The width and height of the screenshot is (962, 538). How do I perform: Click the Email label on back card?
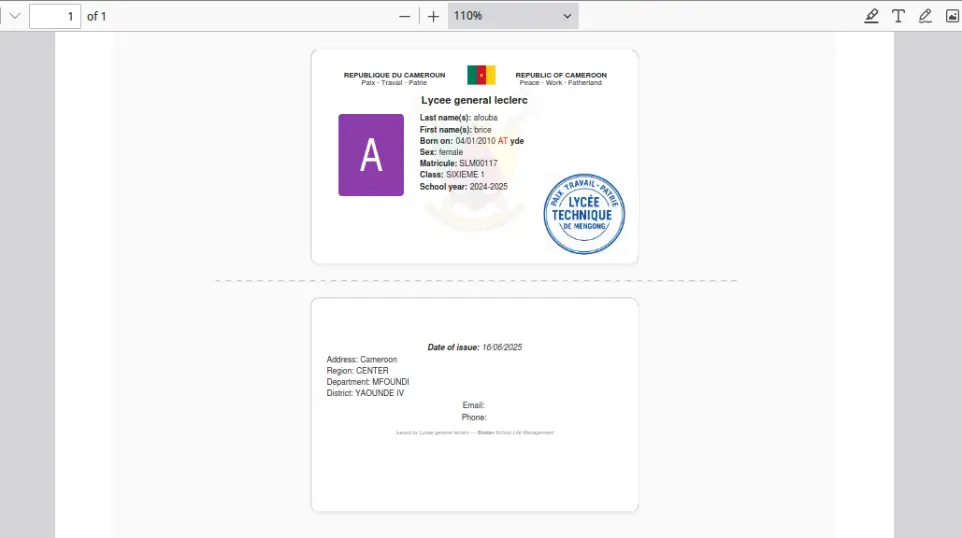473,405
